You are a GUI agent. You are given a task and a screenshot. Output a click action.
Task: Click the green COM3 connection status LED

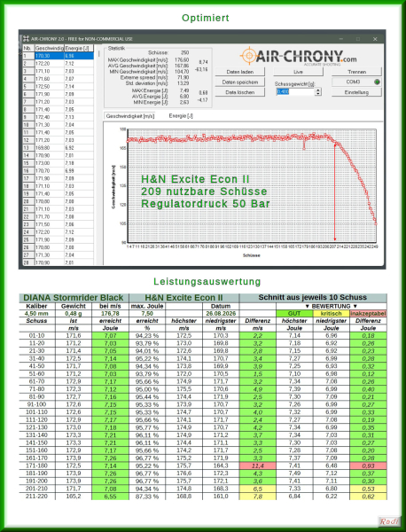377,82
